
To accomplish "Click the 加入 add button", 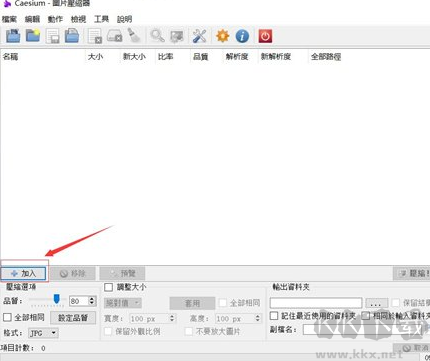I will tap(23, 274).
